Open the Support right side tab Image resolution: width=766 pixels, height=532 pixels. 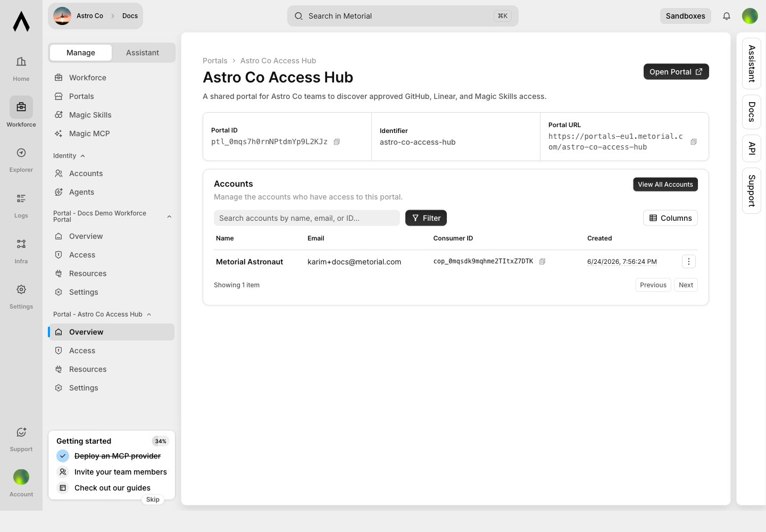pyautogui.click(x=752, y=190)
